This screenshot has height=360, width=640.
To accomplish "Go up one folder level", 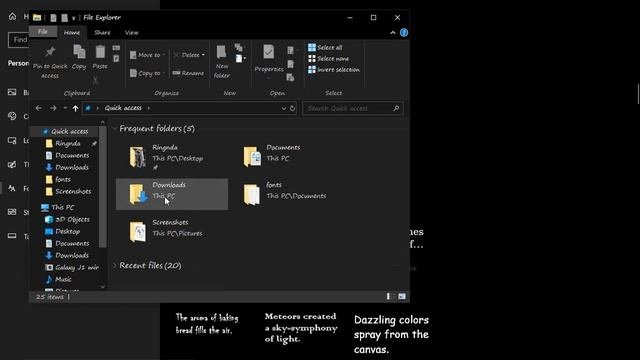I will pyautogui.click(x=76, y=108).
